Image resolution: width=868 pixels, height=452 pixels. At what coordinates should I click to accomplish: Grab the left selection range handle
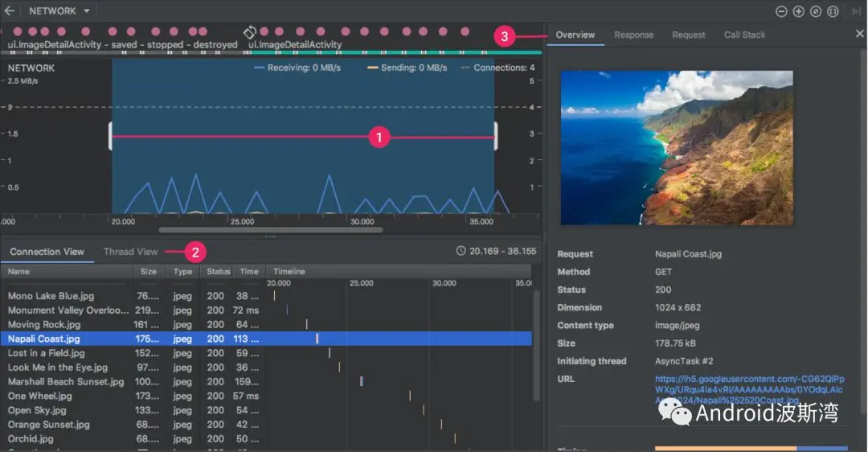pos(110,136)
